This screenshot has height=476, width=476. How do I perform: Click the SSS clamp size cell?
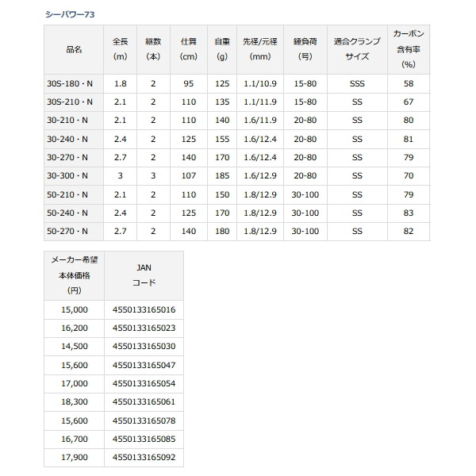pyautogui.click(x=357, y=83)
